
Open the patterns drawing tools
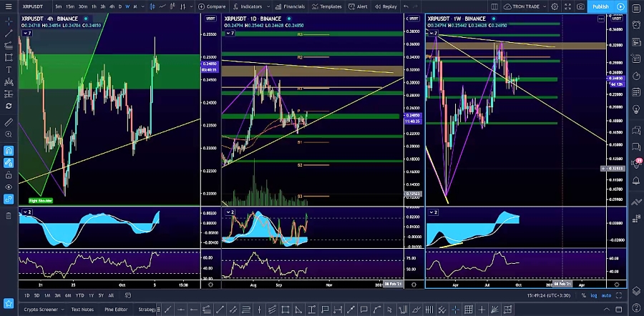coord(9,82)
